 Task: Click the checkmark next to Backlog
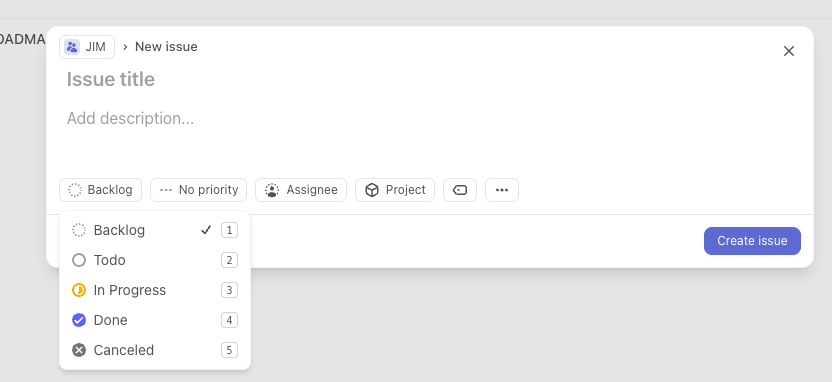click(x=206, y=230)
